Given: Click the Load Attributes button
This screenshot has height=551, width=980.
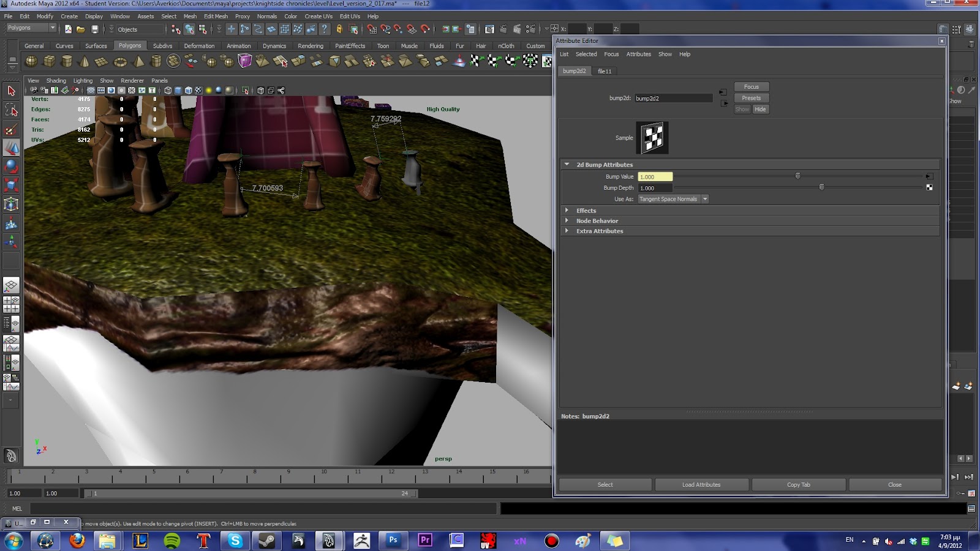Looking at the screenshot, I should pos(701,484).
